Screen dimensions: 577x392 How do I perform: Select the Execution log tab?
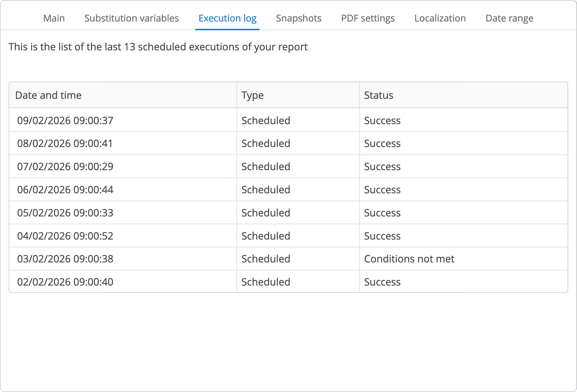[227, 18]
